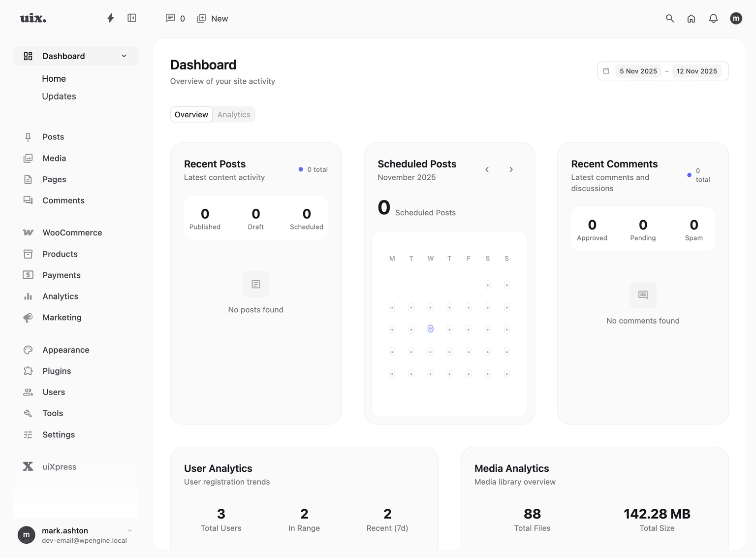
Task: Collapse the sidebar with the panel toggle icon
Action: 131,18
